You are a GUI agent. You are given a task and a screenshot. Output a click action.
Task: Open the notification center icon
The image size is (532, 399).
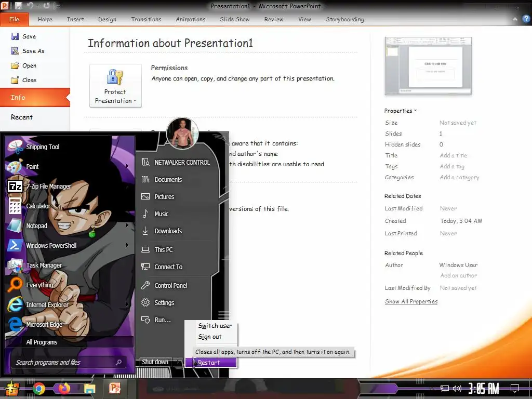tap(515, 388)
